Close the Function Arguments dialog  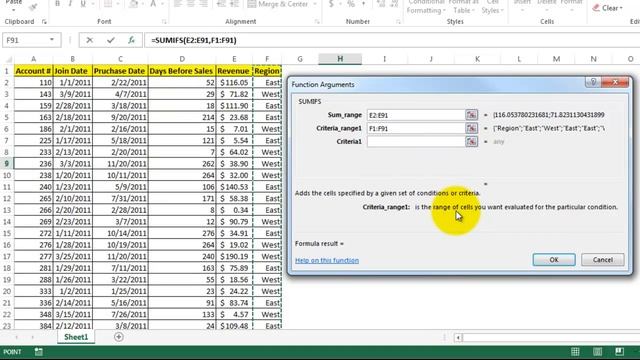(615, 82)
